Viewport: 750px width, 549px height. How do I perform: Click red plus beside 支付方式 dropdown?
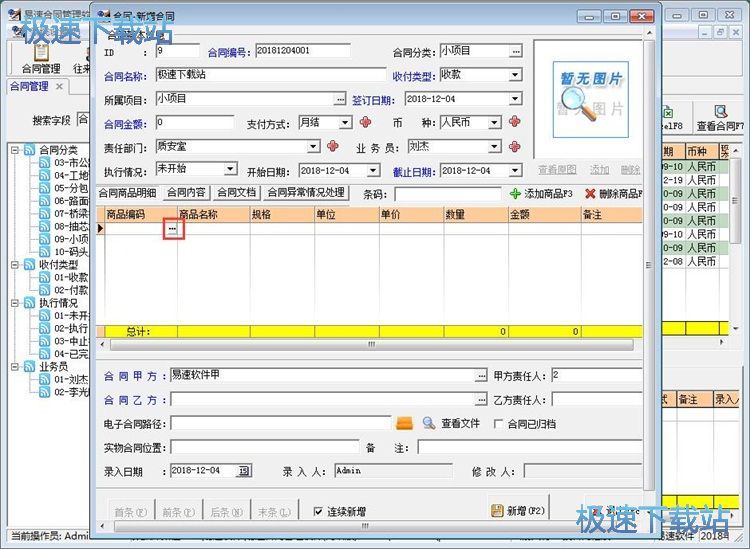pos(365,122)
